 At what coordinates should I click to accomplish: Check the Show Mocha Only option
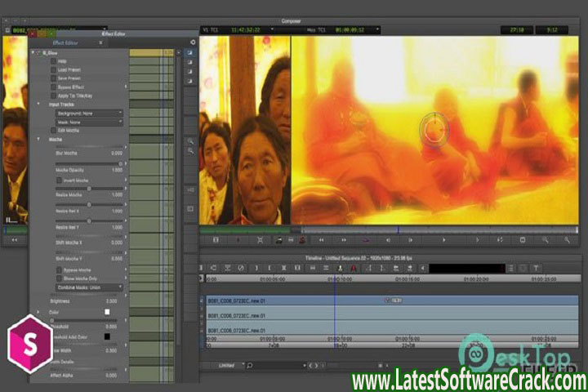pyautogui.click(x=57, y=278)
